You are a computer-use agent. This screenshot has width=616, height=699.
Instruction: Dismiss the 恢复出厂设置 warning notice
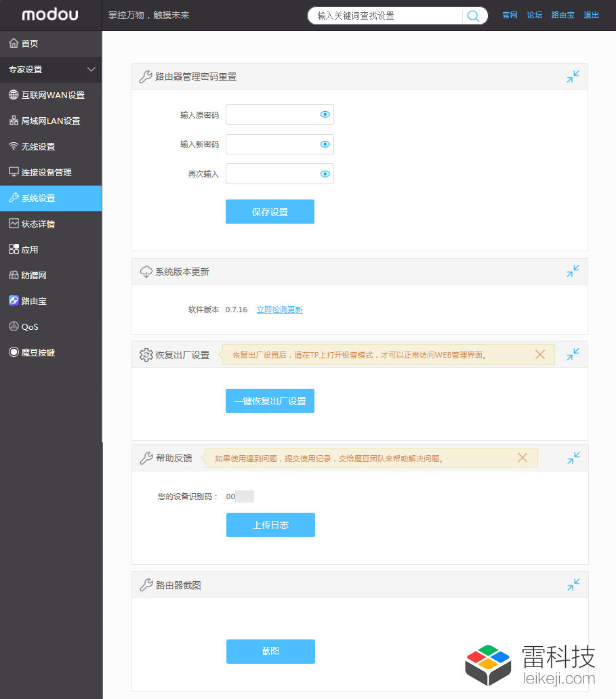(540, 354)
